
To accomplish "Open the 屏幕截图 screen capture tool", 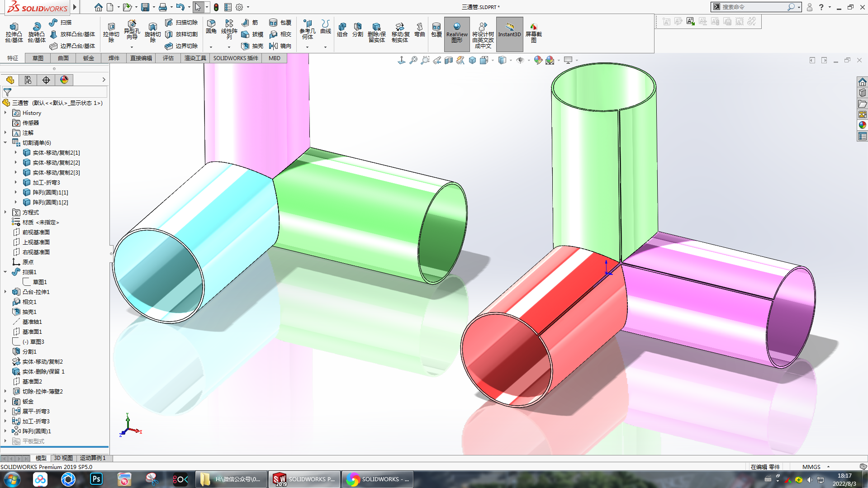I will 534,33.
